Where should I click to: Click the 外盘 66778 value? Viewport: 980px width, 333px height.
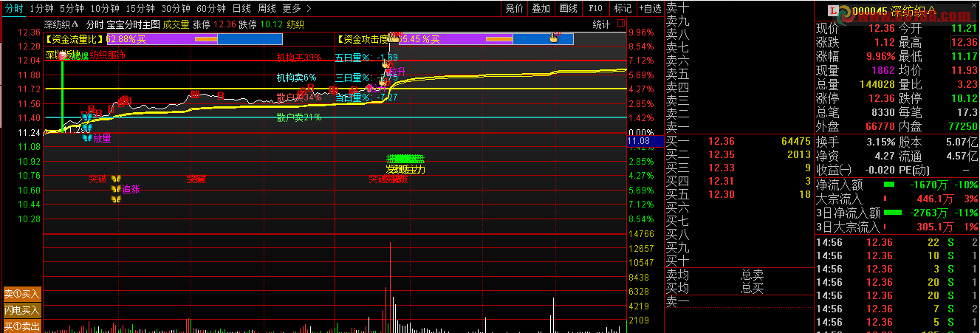click(880, 126)
